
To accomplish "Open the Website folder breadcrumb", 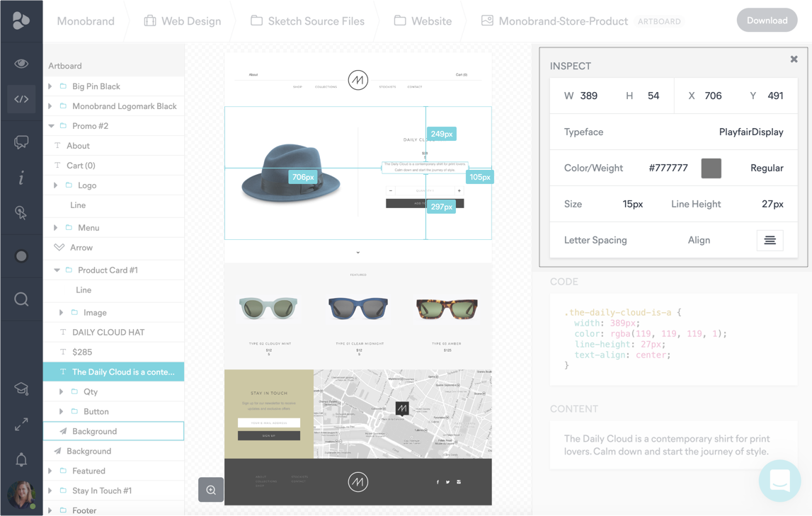I will tap(423, 21).
